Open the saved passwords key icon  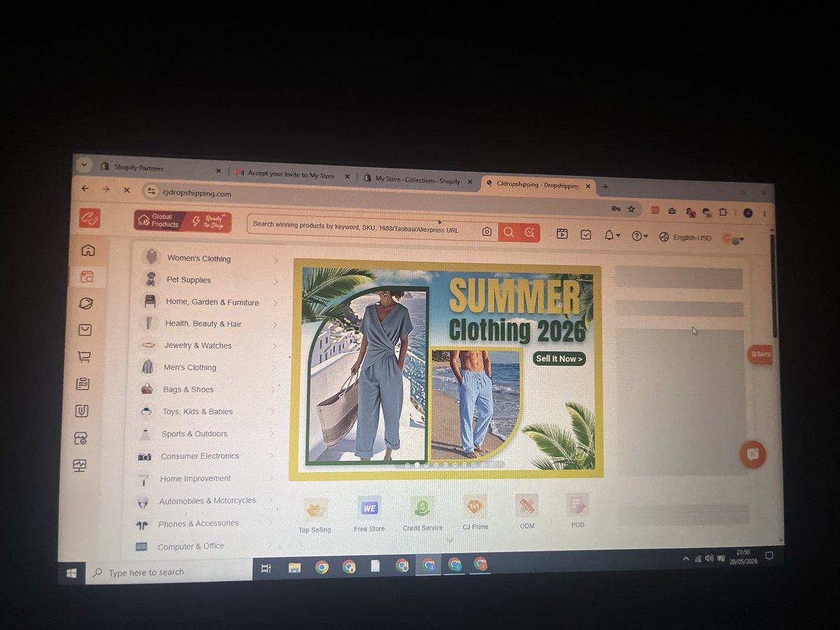pos(615,209)
